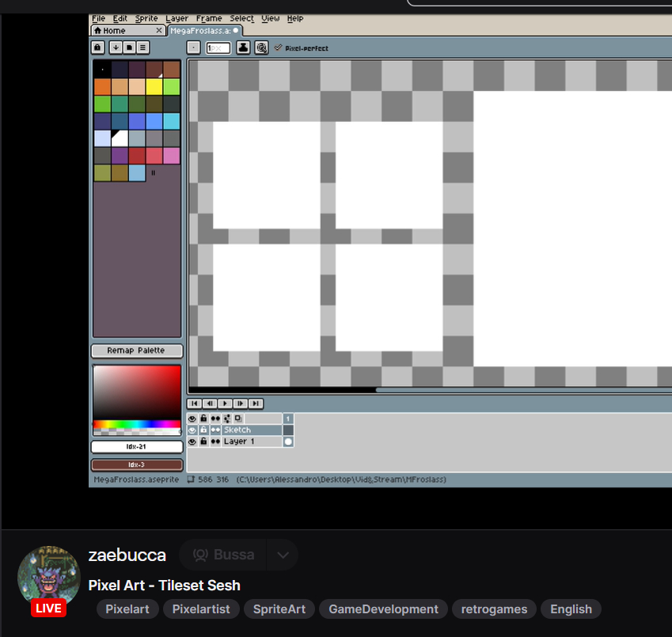Screen dimensions: 672x637
Task: Hide the Sketch layer
Action: pyautogui.click(x=192, y=430)
